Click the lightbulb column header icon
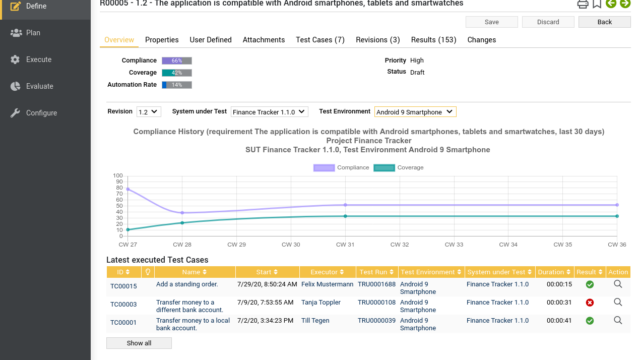This screenshot has width=640, height=360. coord(148,272)
